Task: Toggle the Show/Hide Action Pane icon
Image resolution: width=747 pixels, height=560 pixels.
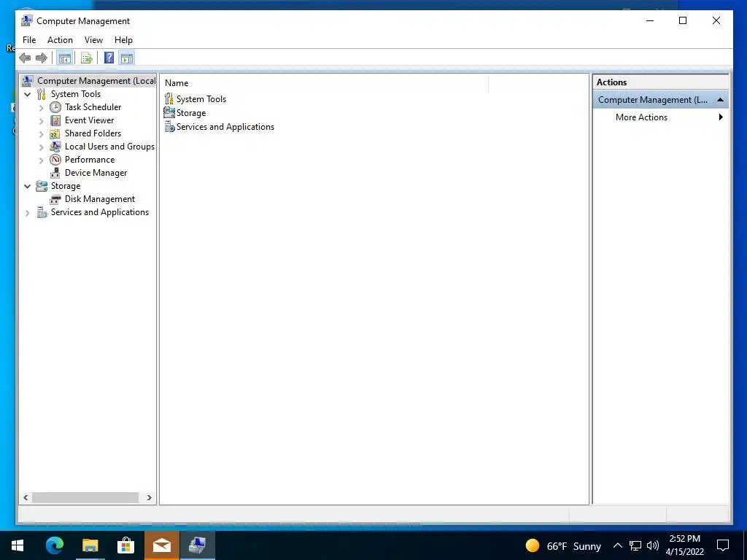Action: 127,58
